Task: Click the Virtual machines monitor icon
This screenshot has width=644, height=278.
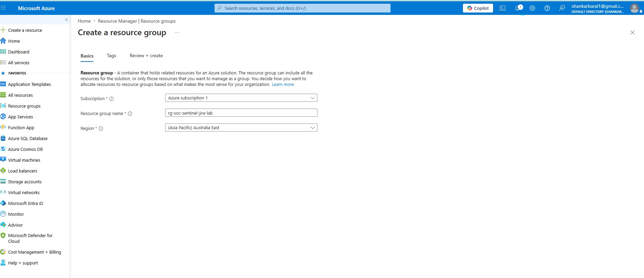Action: point(3,160)
